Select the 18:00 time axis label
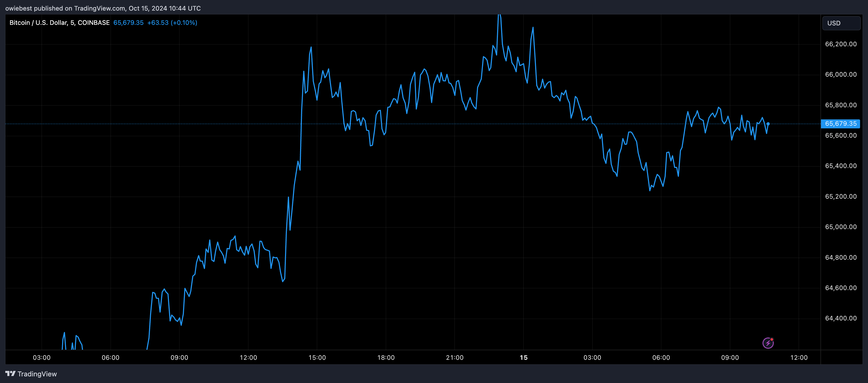Image resolution: width=868 pixels, height=383 pixels. [386, 357]
